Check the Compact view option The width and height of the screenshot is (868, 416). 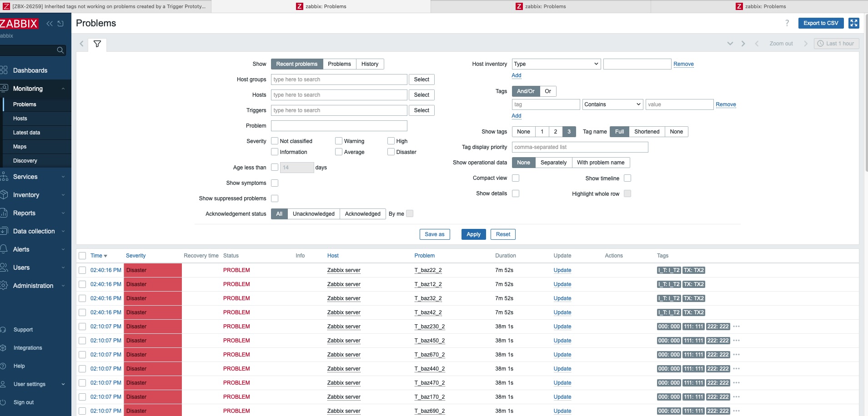click(516, 178)
